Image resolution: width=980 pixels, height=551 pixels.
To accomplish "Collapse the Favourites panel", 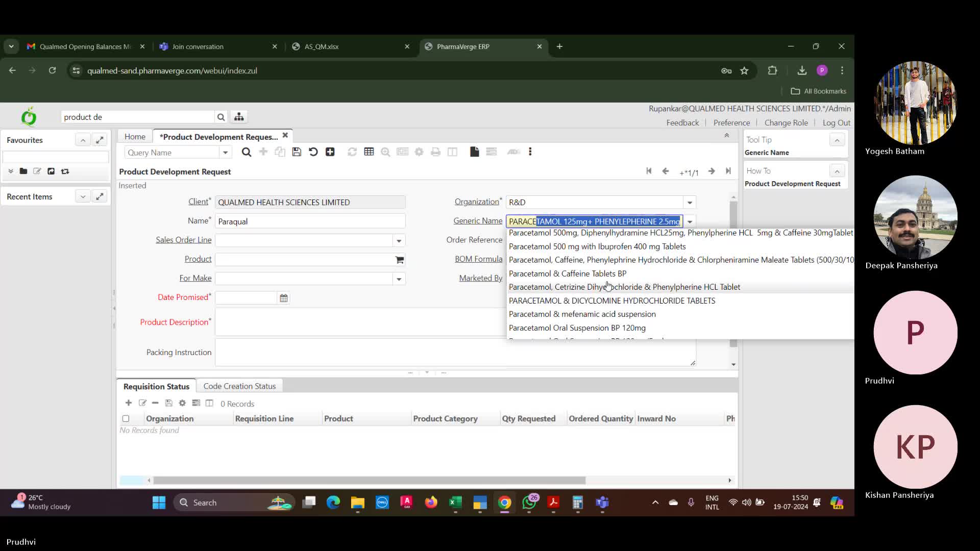I will point(83,140).
